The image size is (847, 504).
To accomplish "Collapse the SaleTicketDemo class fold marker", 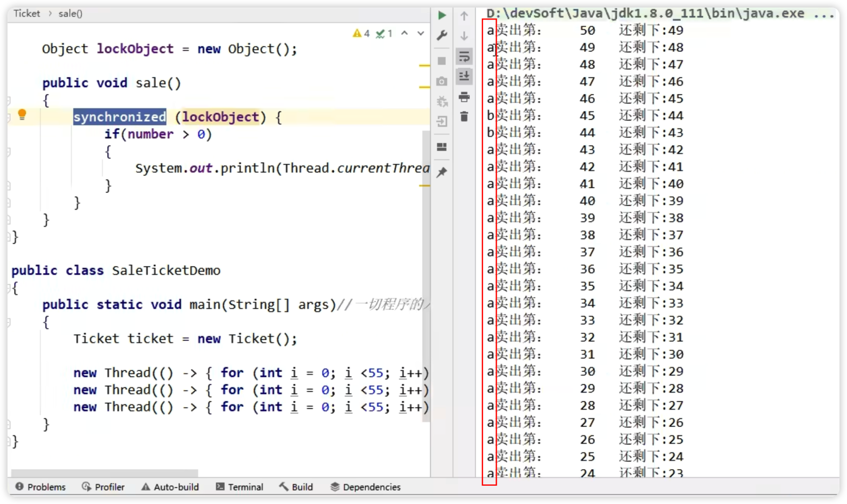I will (9, 288).
